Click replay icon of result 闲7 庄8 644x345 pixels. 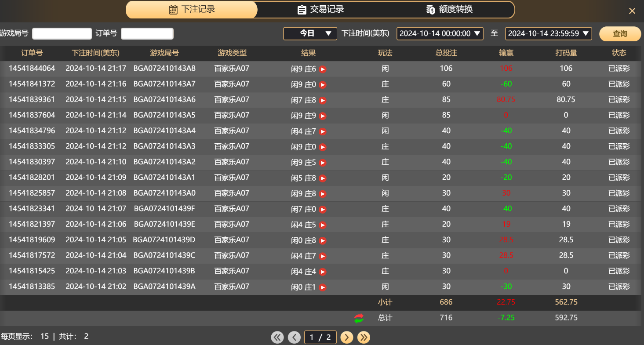click(x=323, y=100)
